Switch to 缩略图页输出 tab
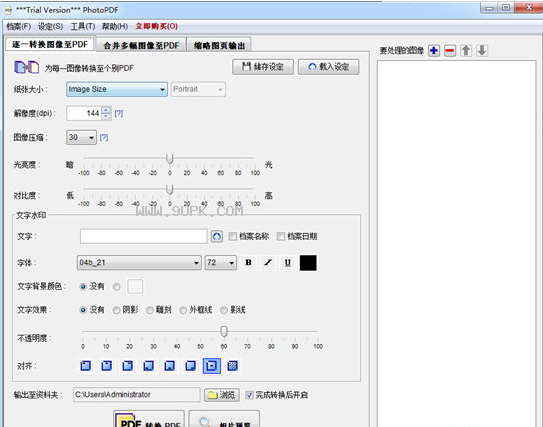This screenshot has height=427, width=543. click(x=219, y=45)
